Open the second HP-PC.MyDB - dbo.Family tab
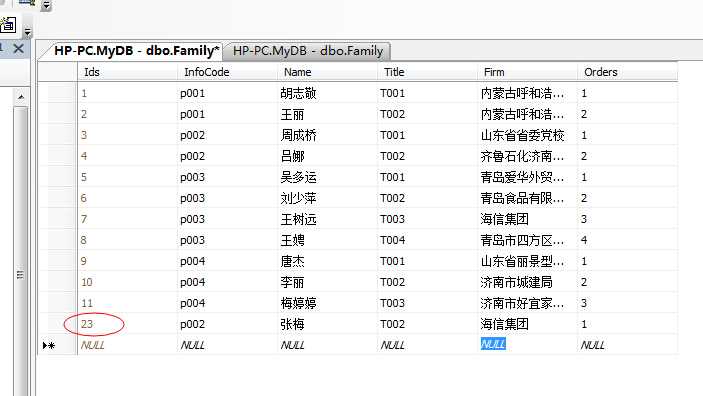 [x=308, y=51]
